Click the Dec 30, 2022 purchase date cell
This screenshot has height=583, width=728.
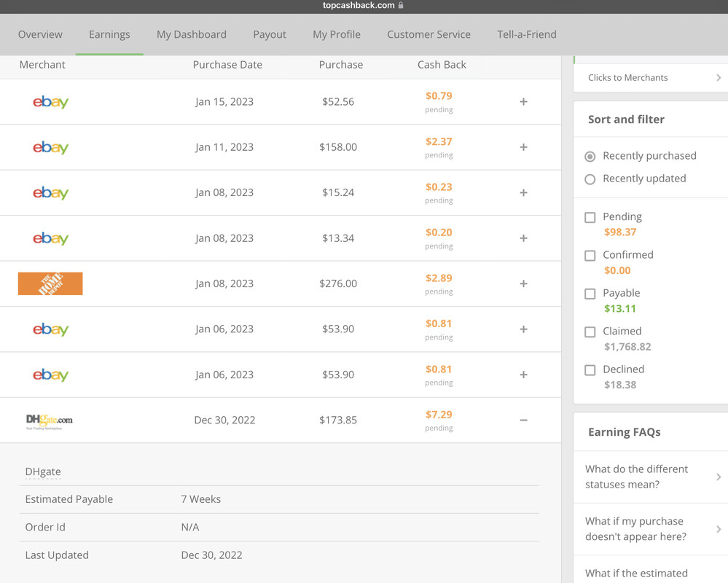click(x=224, y=420)
